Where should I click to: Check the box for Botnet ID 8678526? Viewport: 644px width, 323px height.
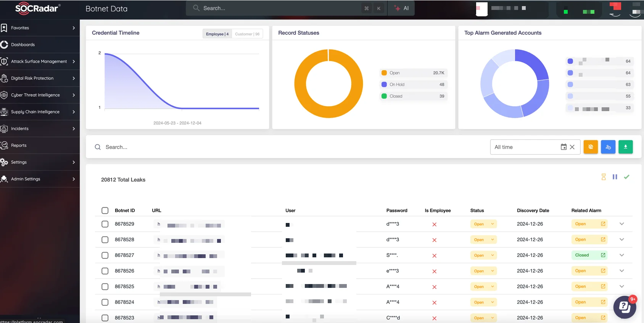[105, 271]
